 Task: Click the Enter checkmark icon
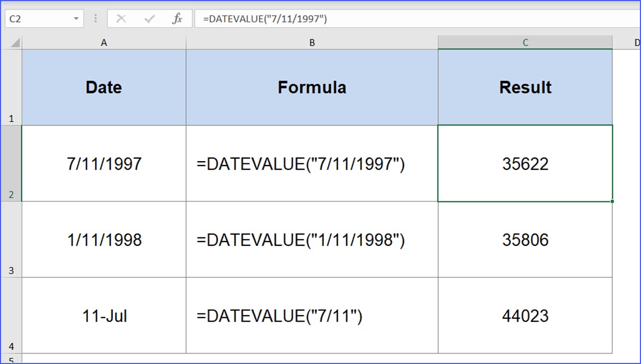tap(150, 18)
